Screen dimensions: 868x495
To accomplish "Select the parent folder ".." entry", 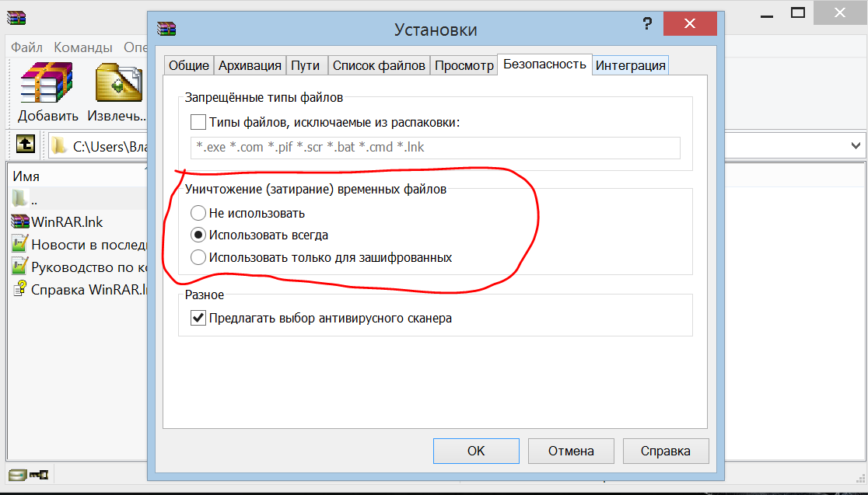I will tap(20, 198).
